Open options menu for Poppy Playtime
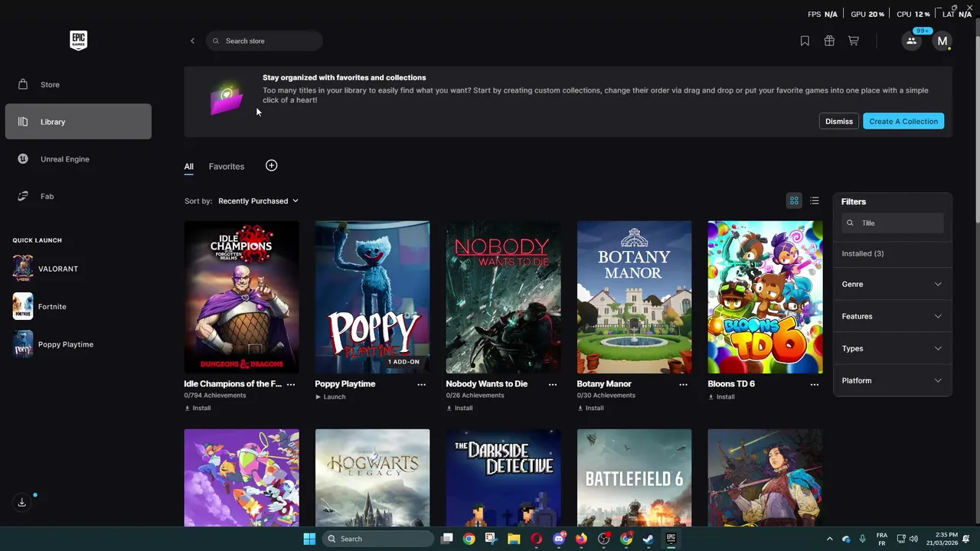This screenshot has width=980, height=551. click(x=422, y=384)
